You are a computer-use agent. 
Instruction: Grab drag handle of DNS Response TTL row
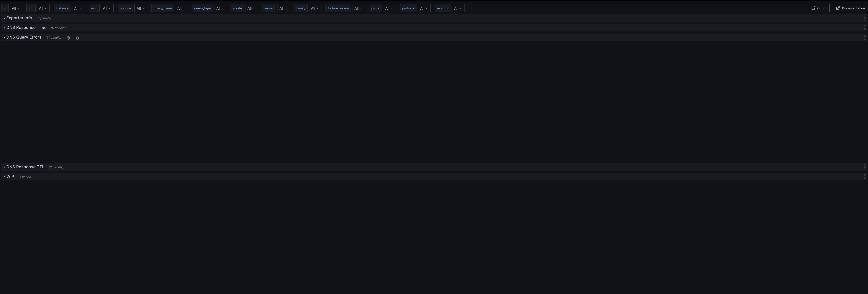[x=865, y=167]
